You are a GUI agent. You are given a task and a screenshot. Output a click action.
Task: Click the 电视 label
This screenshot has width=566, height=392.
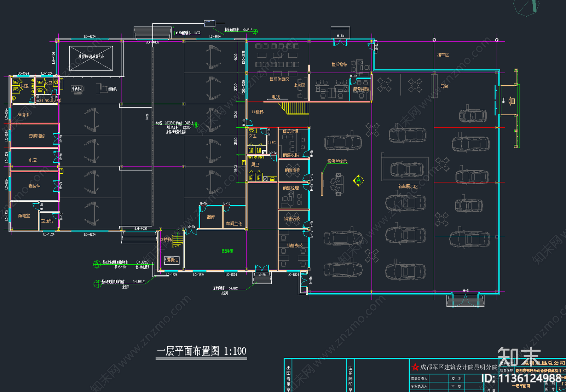[276, 97]
